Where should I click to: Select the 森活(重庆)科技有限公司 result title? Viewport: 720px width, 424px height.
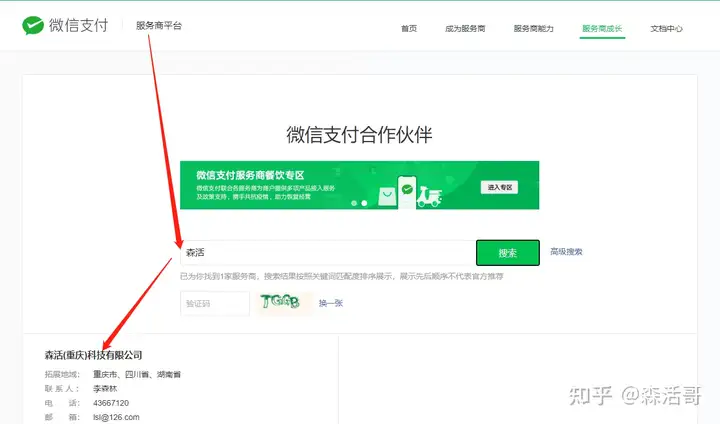[93, 355]
